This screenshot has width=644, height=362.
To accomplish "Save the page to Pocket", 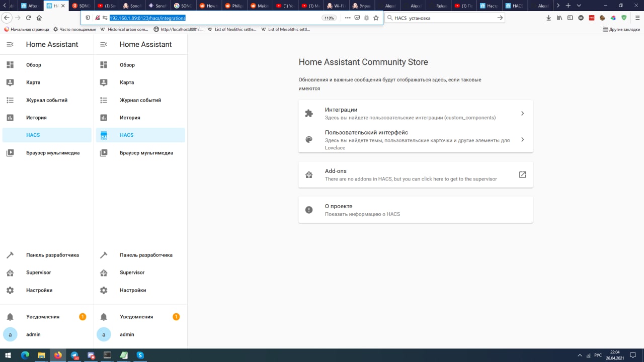I will [x=357, y=18].
